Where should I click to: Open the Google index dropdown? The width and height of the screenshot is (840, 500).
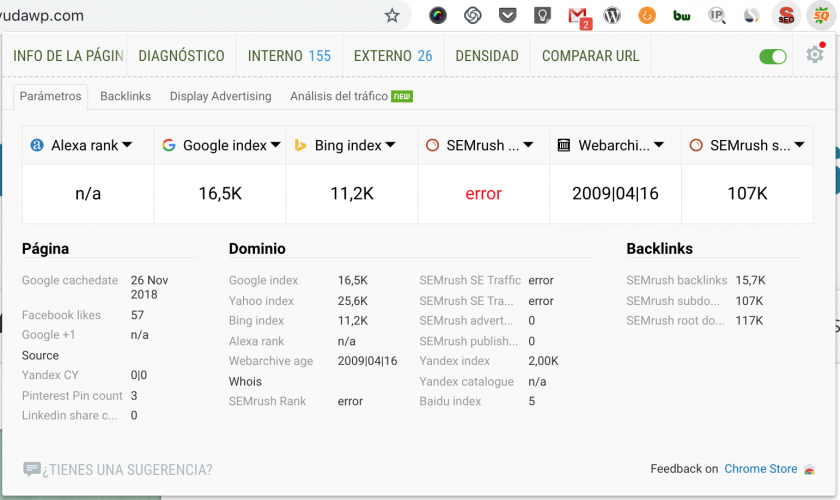tap(275, 146)
